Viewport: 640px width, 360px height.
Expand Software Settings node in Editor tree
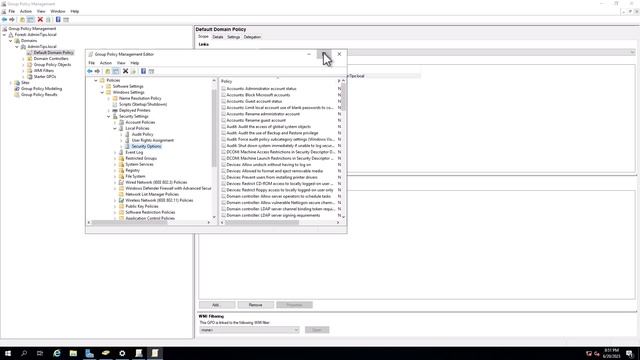point(102,87)
